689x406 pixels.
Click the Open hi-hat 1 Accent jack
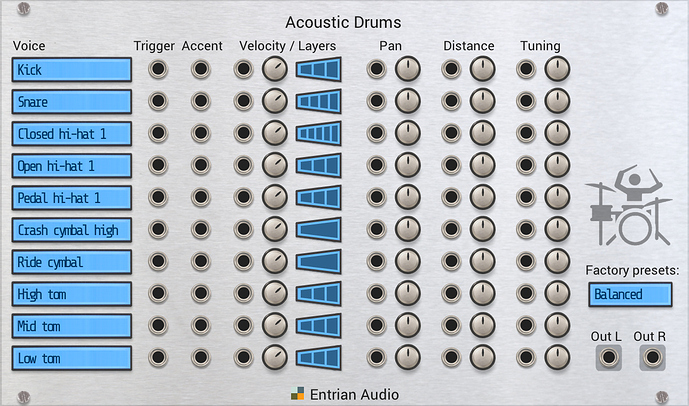click(x=201, y=165)
